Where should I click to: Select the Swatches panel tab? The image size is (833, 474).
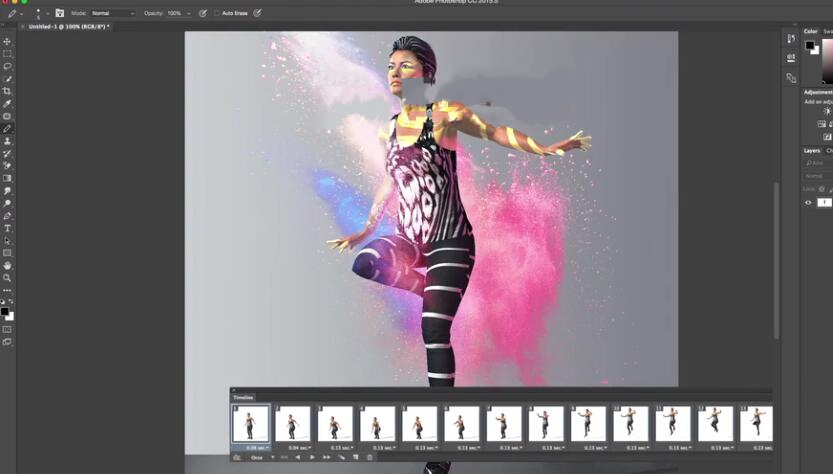828,31
